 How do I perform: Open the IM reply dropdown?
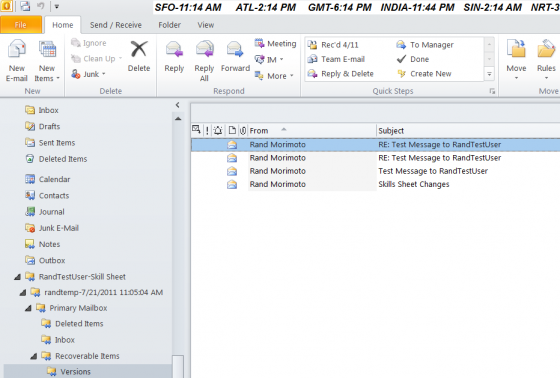269,59
